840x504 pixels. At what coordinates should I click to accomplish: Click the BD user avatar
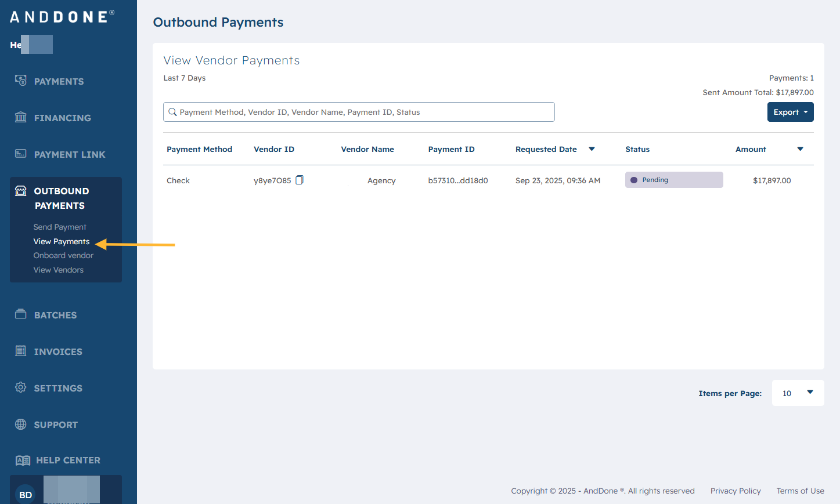(x=26, y=494)
